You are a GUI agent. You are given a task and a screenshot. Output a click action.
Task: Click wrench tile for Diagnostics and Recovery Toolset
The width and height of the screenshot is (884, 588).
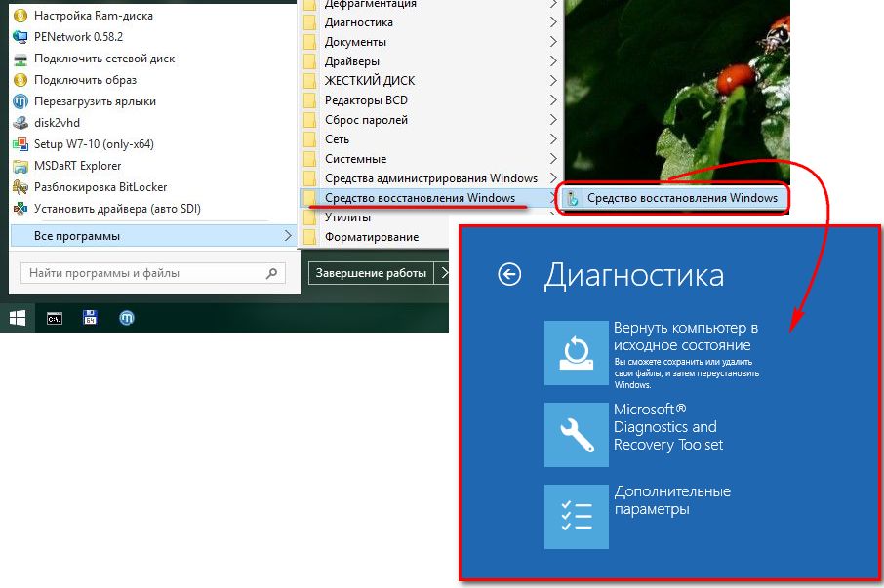click(x=577, y=434)
